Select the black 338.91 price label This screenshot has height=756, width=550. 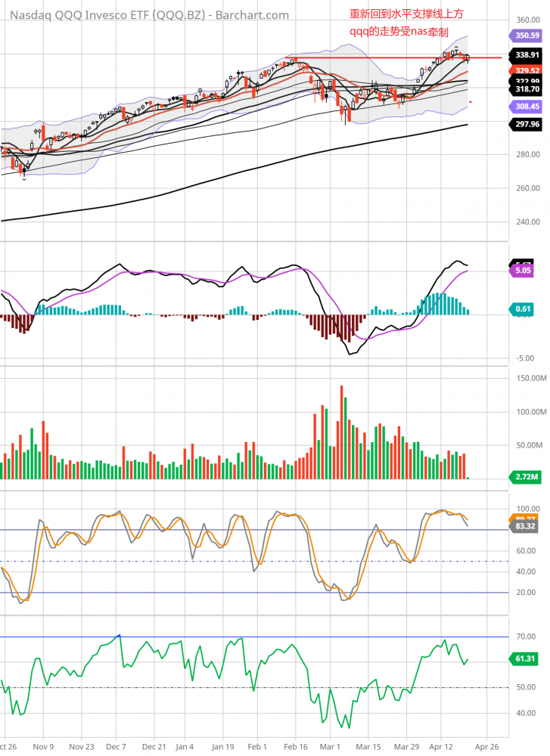pos(527,55)
